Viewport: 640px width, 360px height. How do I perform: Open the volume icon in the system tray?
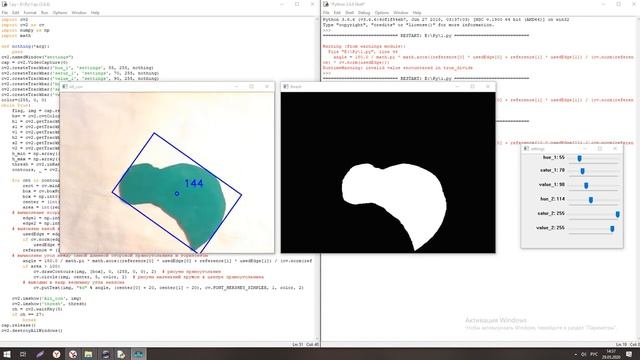584,354
